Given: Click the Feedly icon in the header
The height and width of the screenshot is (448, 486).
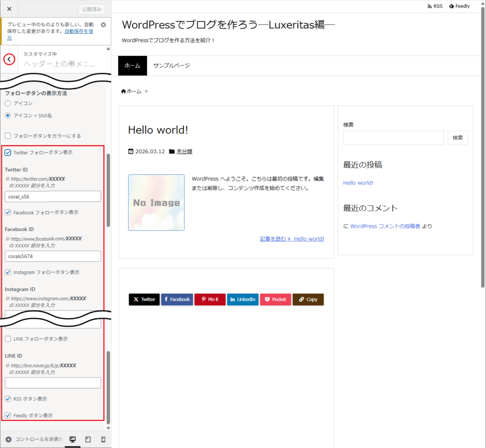Looking at the screenshot, I should pyautogui.click(x=459, y=6).
